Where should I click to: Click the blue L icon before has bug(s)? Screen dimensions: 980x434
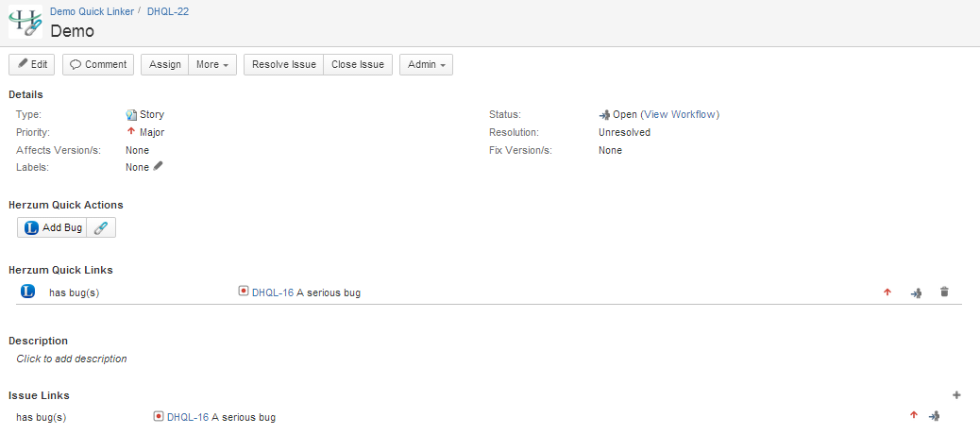(27, 292)
